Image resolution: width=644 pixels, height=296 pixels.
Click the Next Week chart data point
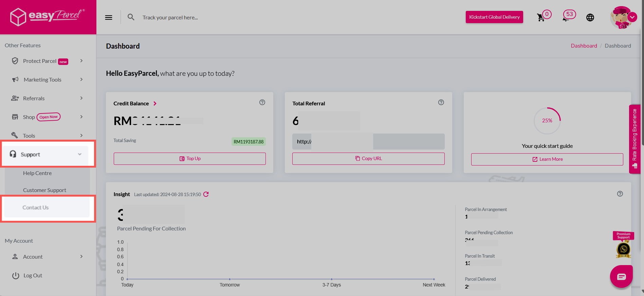(434, 279)
